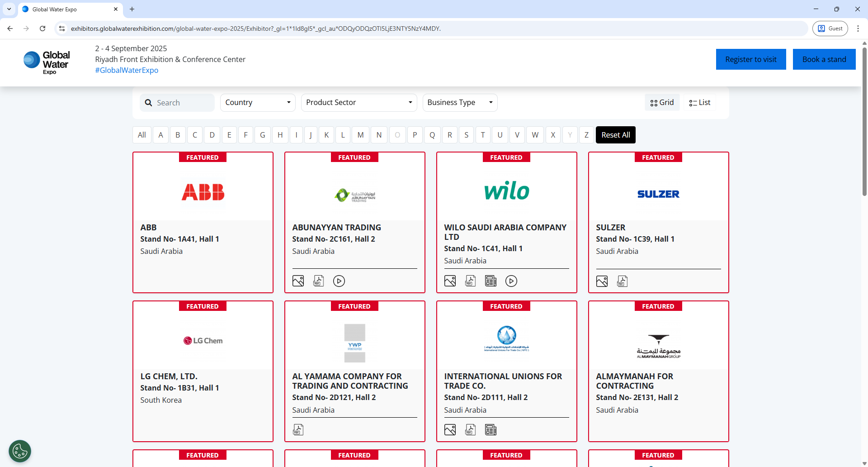
Task: Switch to List view
Action: pos(699,102)
